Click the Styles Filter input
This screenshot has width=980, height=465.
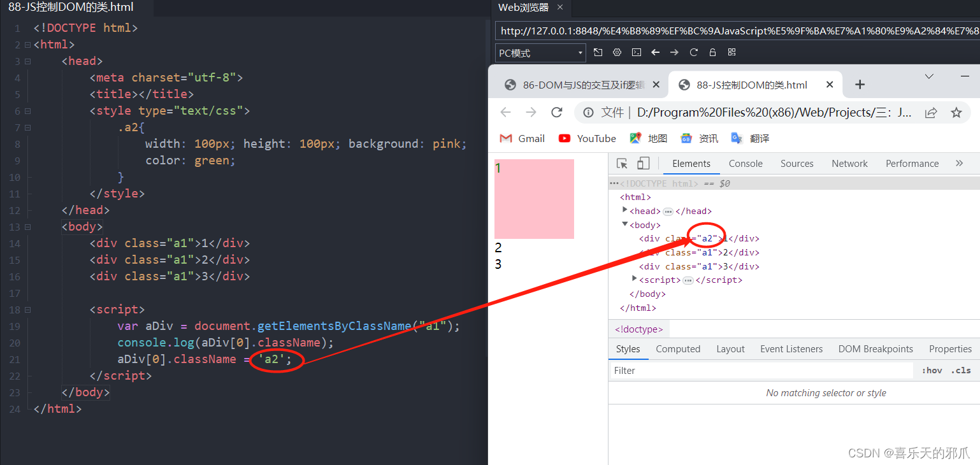(761, 371)
